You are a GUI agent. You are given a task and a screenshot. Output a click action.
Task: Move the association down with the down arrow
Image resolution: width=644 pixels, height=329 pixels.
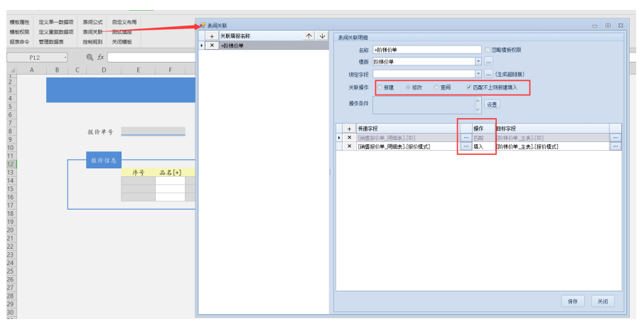(x=322, y=36)
